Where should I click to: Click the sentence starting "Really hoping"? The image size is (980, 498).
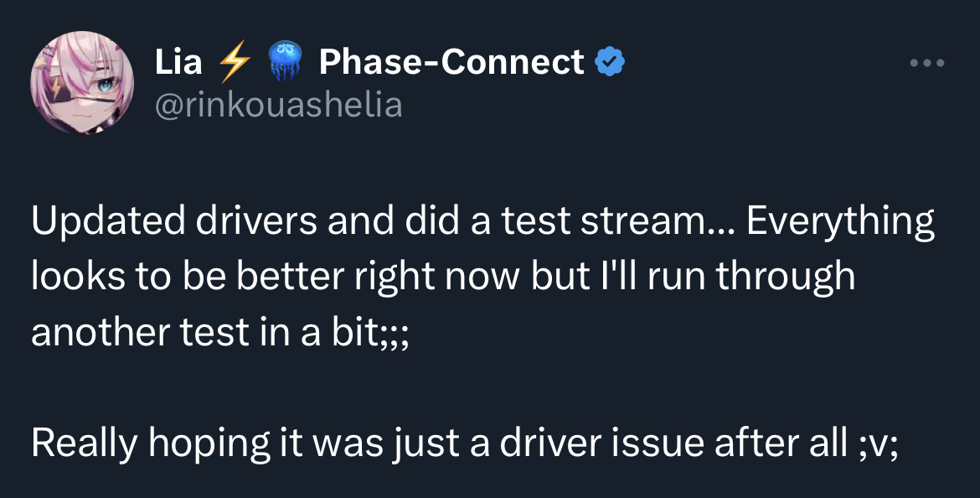[x=465, y=442]
